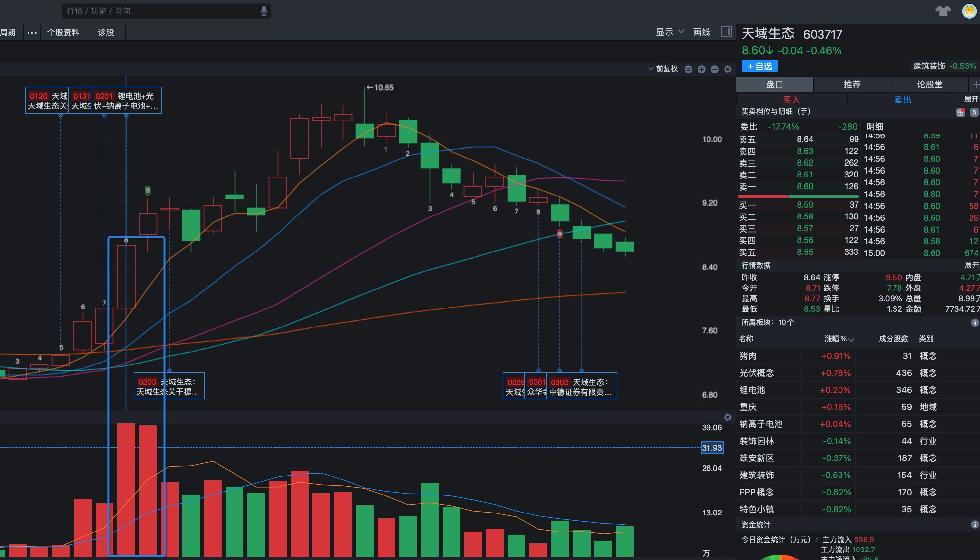Expand the 前复权 adjustment dropdown
The image size is (980, 560).
(663, 69)
